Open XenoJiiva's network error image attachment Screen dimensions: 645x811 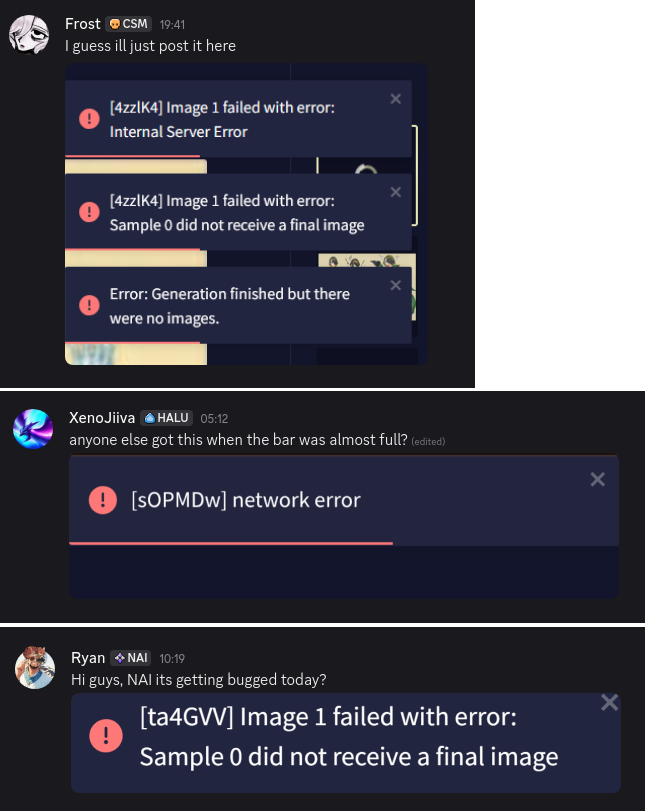(x=344, y=527)
